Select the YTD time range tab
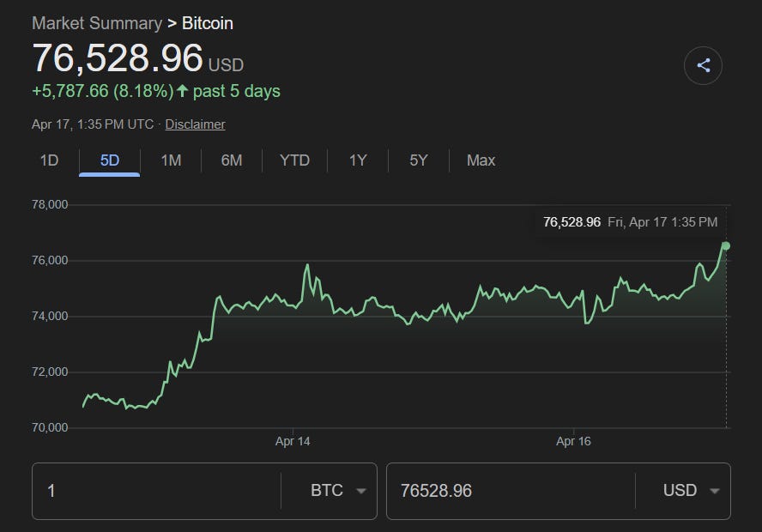The width and height of the screenshot is (762, 532). (x=294, y=160)
